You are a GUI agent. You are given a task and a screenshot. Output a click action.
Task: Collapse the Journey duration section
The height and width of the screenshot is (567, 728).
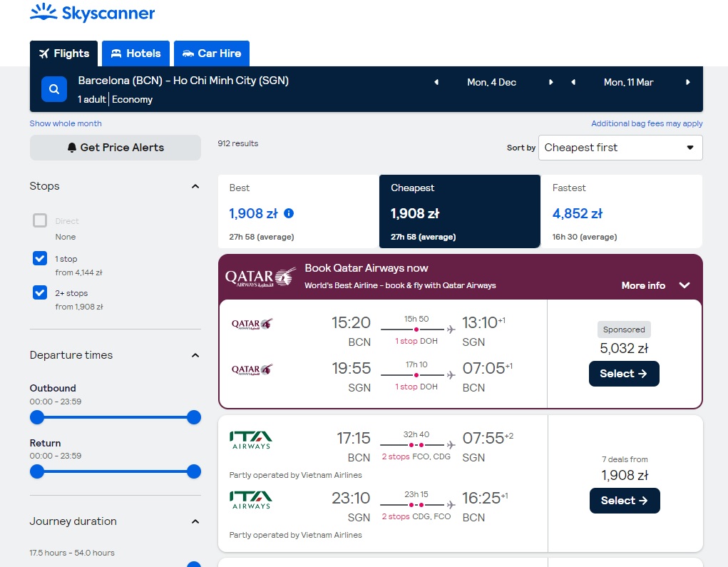195,521
